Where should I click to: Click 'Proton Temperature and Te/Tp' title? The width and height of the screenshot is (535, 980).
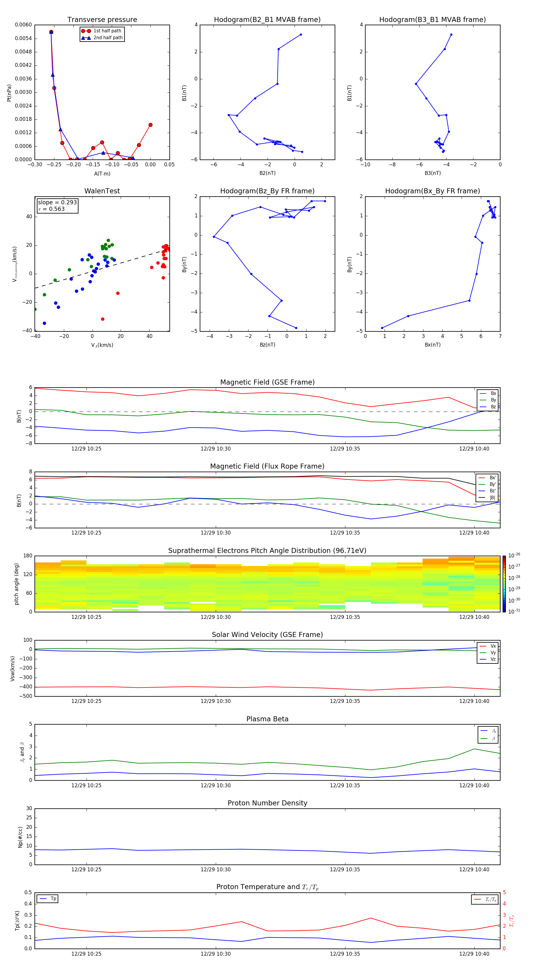267,887
